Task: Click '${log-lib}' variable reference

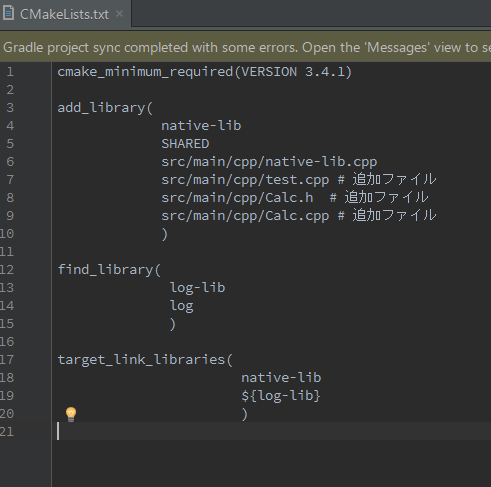Action: click(x=281, y=396)
